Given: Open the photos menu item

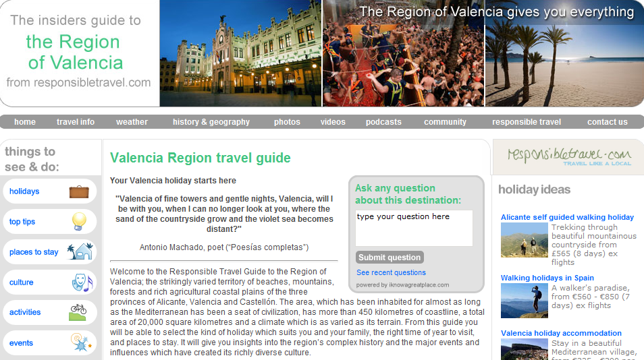Looking at the screenshot, I should tap(287, 122).
